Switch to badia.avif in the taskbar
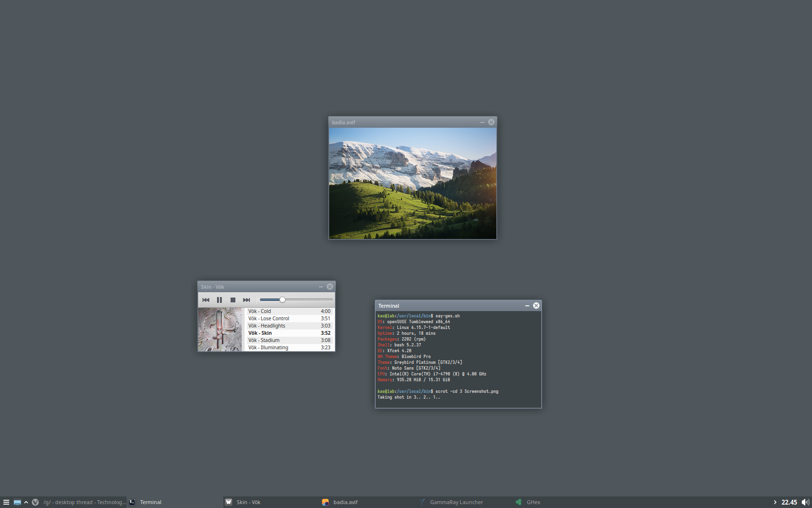The width and height of the screenshot is (812, 508). coord(368,502)
